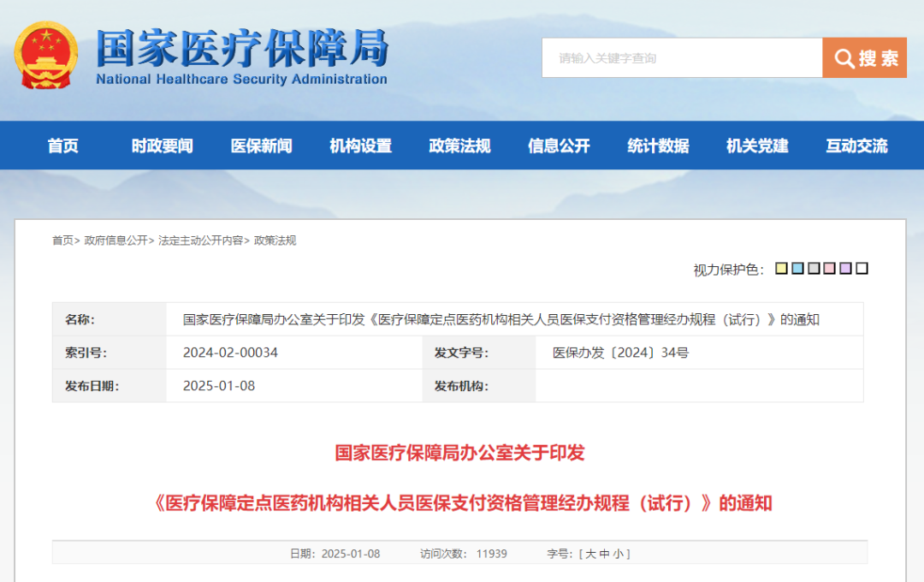Open the 时政要闻 navigation item
Screen dimensions: 924x582
tap(162, 145)
